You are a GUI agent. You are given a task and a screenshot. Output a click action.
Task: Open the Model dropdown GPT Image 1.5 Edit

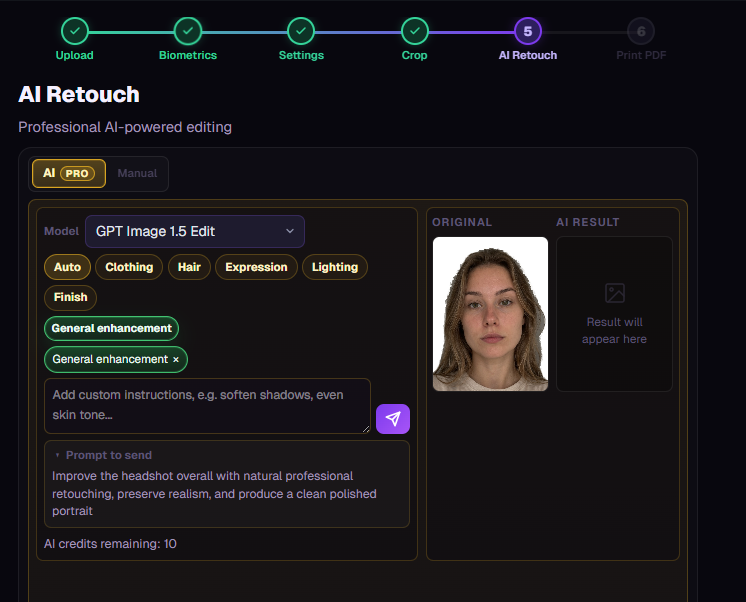point(195,231)
